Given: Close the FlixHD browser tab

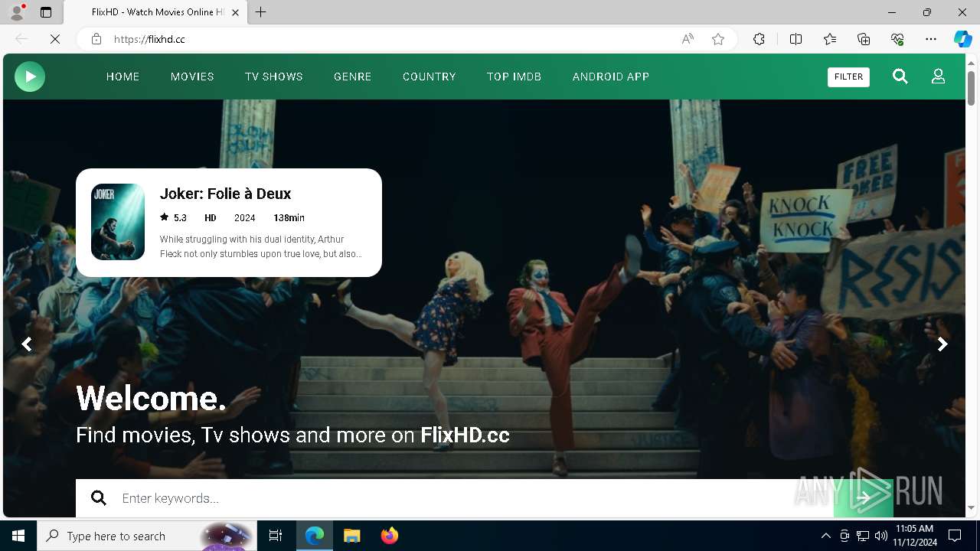Looking at the screenshot, I should [235, 12].
